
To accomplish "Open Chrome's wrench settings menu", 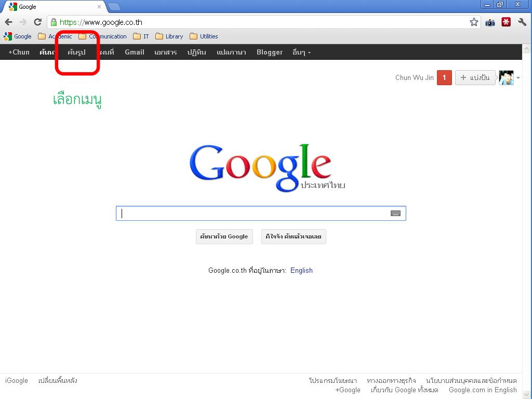I will pyautogui.click(x=522, y=22).
